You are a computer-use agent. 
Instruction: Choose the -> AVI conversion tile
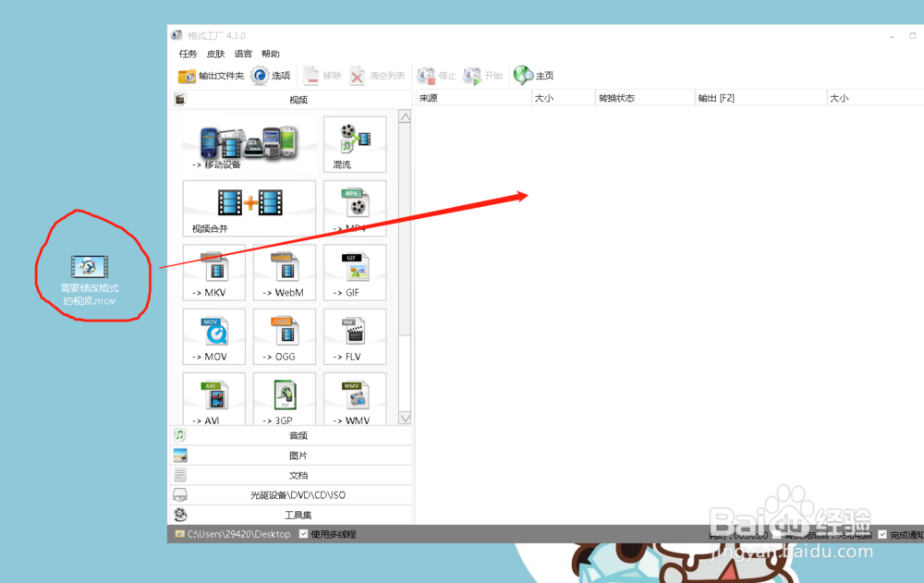pyautogui.click(x=214, y=398)
